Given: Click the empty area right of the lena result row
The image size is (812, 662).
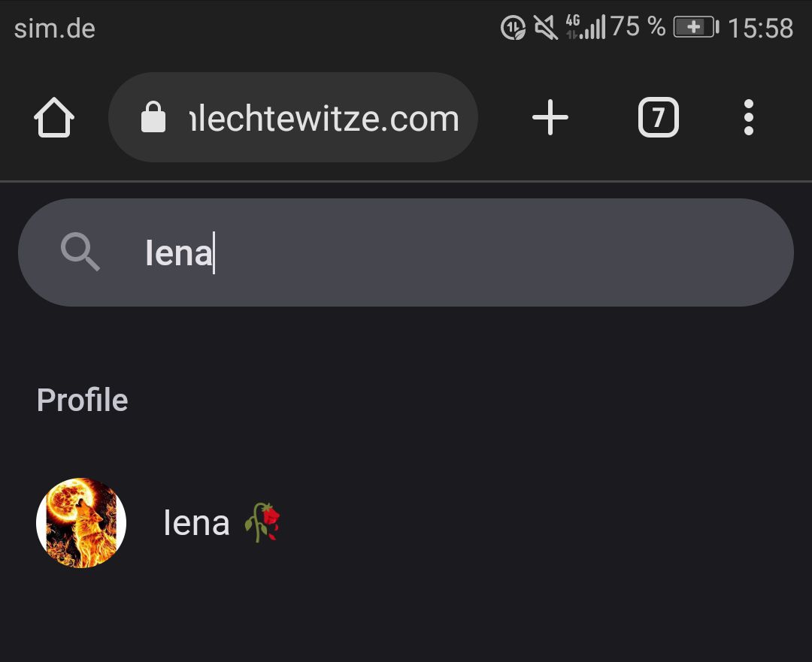Looking at the screenshot, I should point(541,523).
